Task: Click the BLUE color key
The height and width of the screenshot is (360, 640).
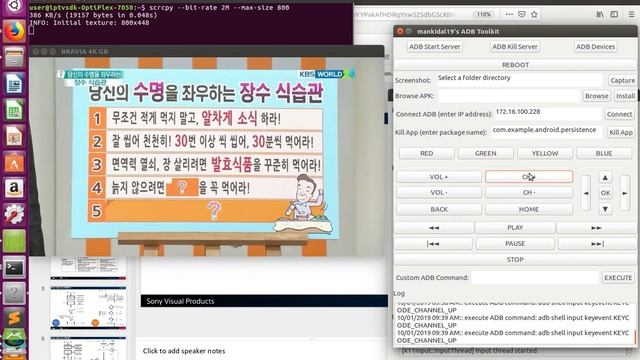Action: coord(604,153)
